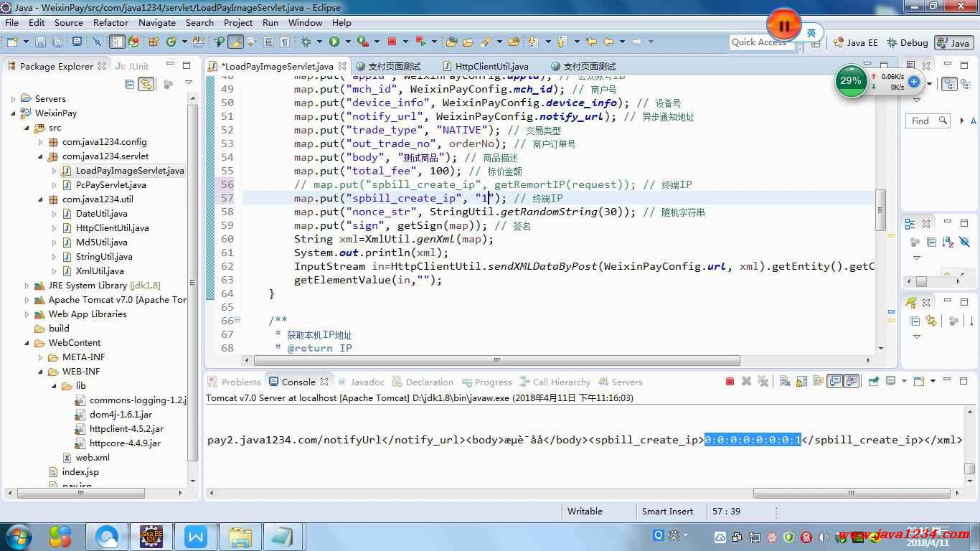Minimize the Package Explorer panel
Viewport: 980px width, 551px height.
tap(169, 65)
